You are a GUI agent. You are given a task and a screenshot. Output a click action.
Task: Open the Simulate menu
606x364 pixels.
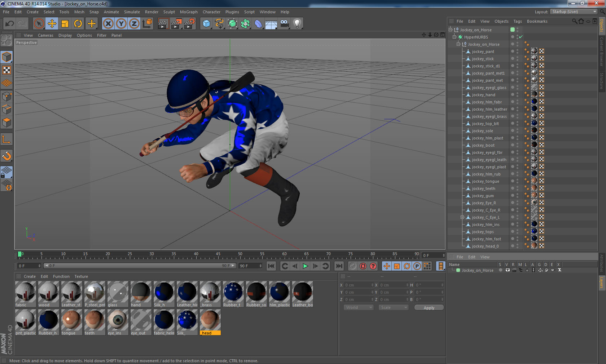(x=132, y=12)
